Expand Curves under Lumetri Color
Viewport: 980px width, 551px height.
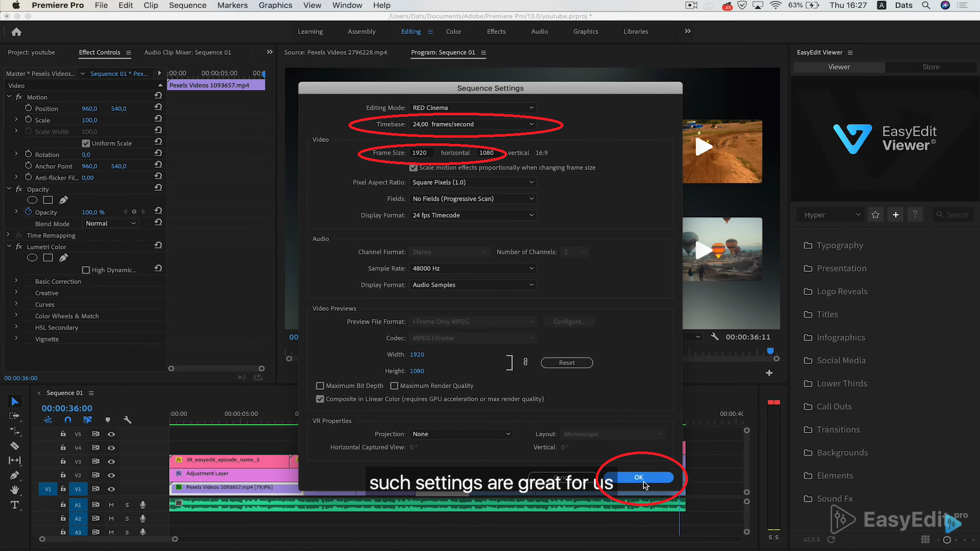click(16, 304)
